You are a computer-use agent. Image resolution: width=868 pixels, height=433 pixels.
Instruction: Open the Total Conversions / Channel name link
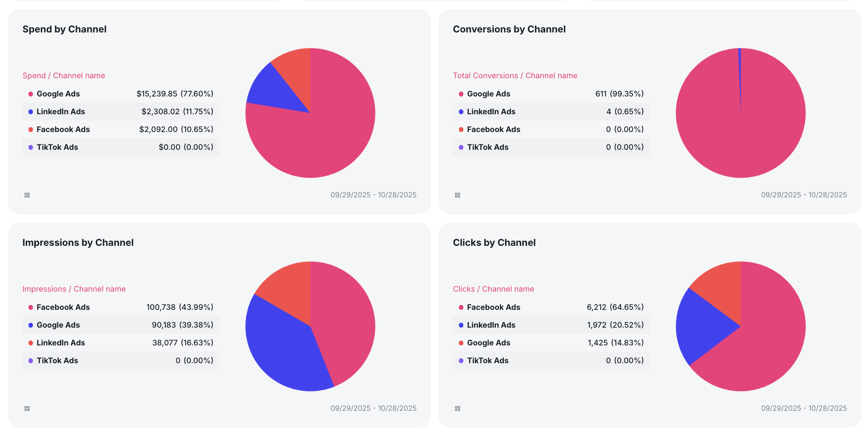pos(515,76)
